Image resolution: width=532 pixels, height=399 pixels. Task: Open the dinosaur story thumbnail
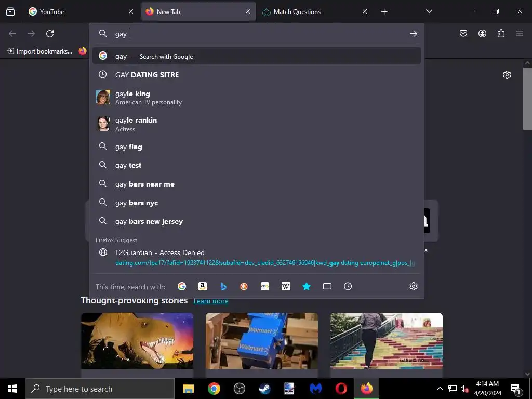(x=137, y=341)
